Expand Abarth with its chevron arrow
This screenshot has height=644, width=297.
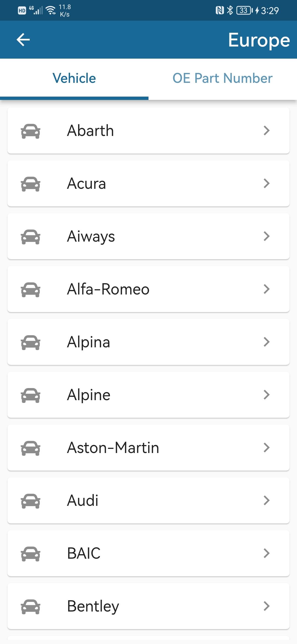point(266,130)
